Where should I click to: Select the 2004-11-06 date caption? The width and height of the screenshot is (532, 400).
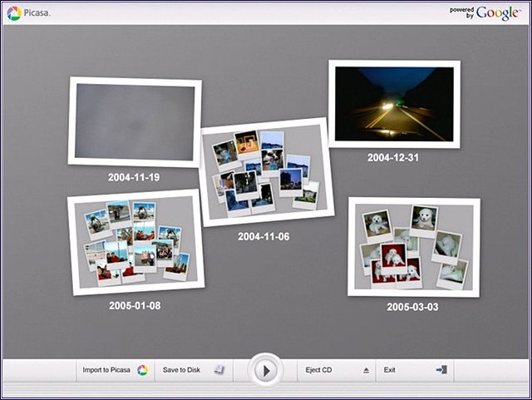[x=264, y=237]
